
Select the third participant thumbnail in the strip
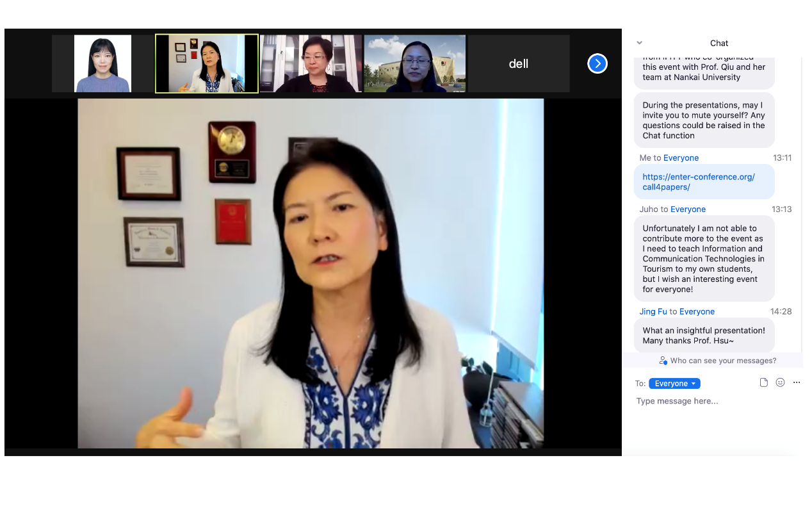point(311,63)
